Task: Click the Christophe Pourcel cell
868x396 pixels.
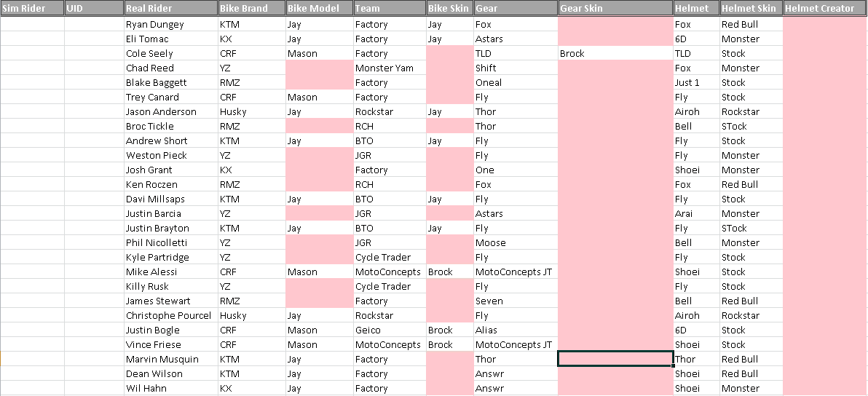Action: pyautogui.click(x=171, y=315)
